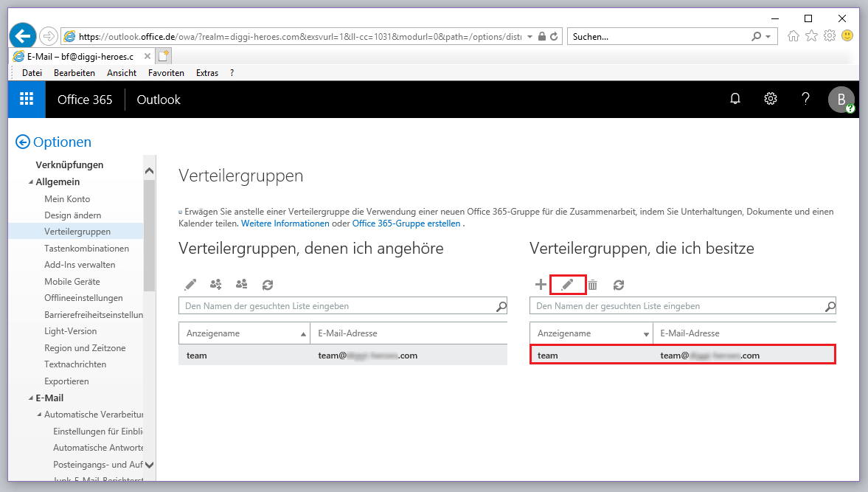Open browser tools gear icon

pyautogui.click(x=829, y=36)
